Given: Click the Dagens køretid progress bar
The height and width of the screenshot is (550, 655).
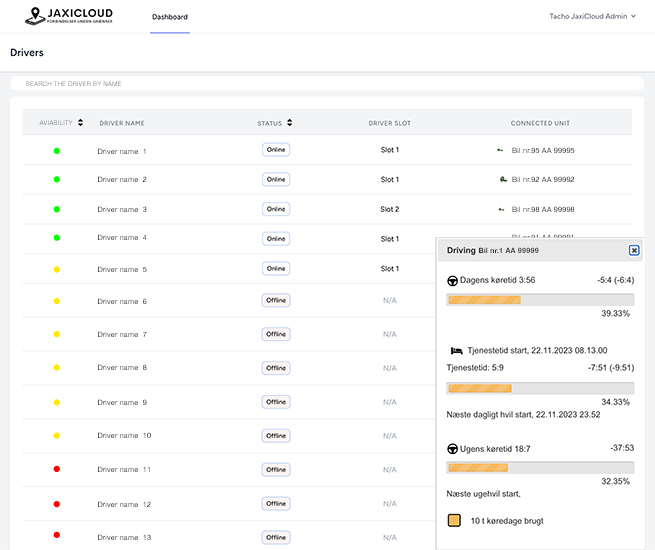Looking at the screenshot, I should (x=540, y=299).
